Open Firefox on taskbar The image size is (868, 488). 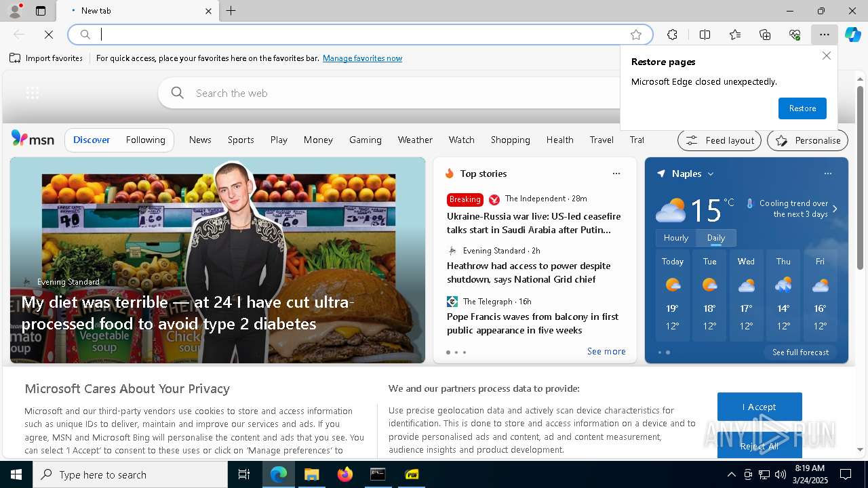344,474
